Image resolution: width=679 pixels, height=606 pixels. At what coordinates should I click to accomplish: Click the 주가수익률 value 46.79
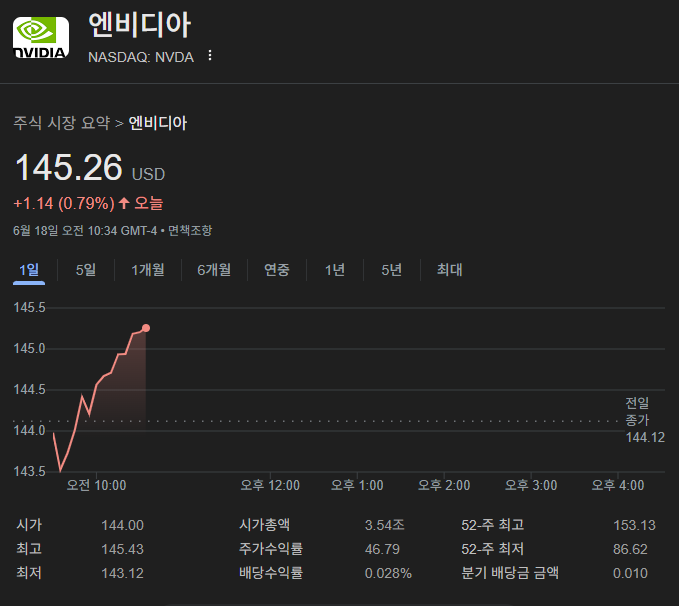382,549
